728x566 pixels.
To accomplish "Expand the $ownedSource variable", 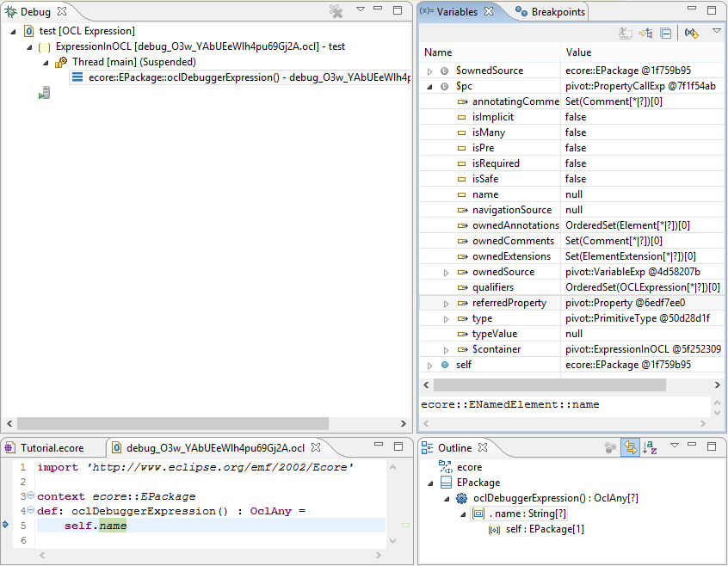I will [430, 71].
